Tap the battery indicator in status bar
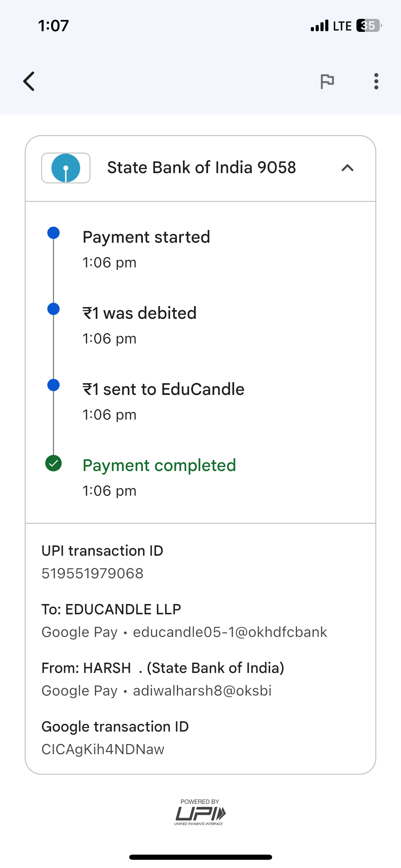This screenshot has width=401, height=868. pyautogui.click(x=368, y=26)
